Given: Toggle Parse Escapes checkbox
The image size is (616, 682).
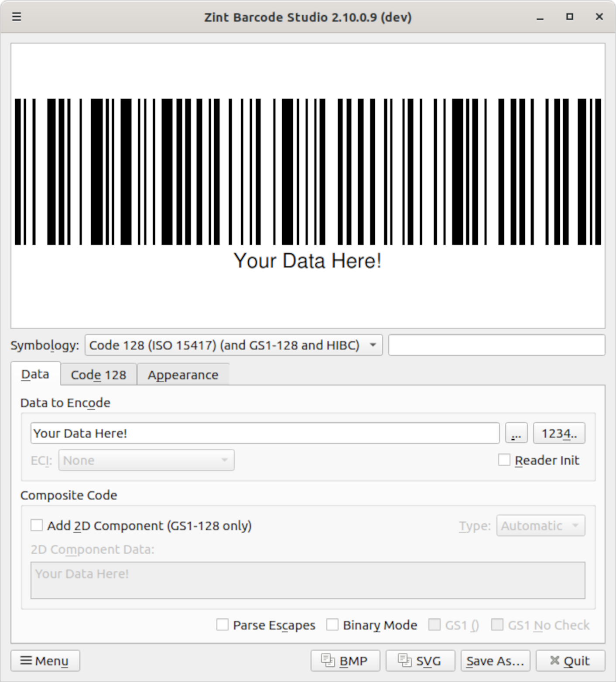Looking at the screenshot, I should (222, 625).
